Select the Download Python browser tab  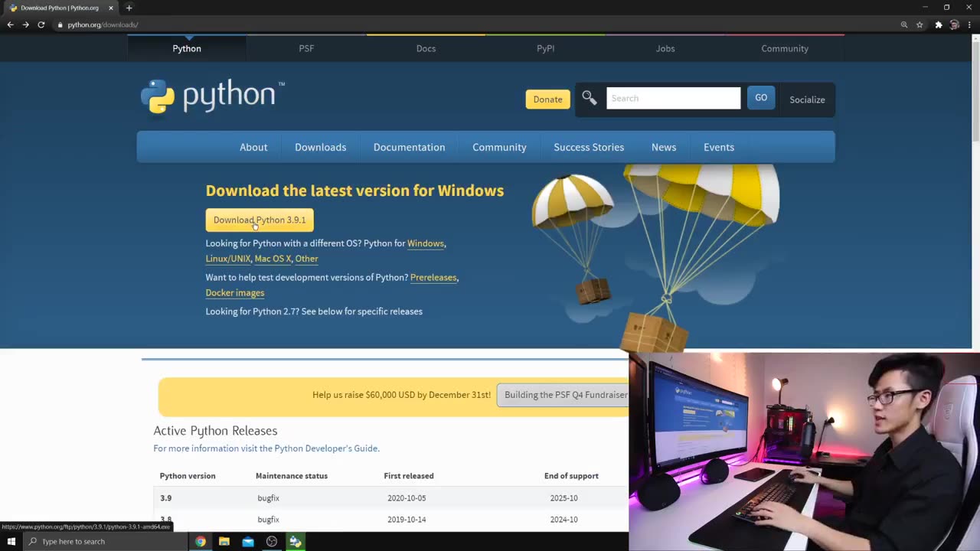pyautogui.click(x=60, y=8)
